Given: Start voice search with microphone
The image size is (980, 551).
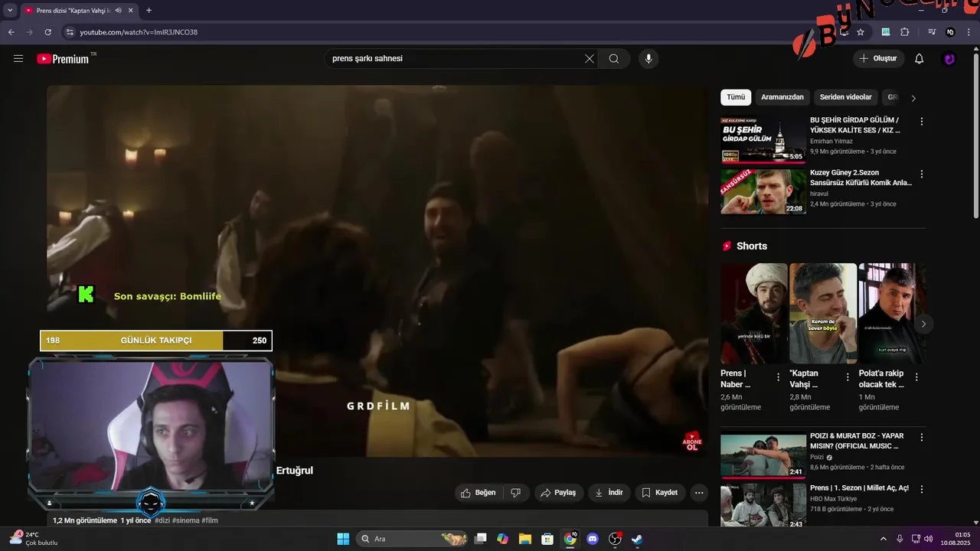Looking at the screenshot, I should pyautogui.click(x=648, y=59).
